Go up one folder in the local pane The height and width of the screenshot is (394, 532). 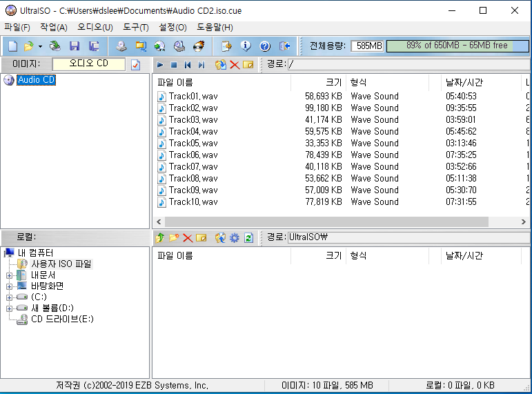(x=160, y=237)
